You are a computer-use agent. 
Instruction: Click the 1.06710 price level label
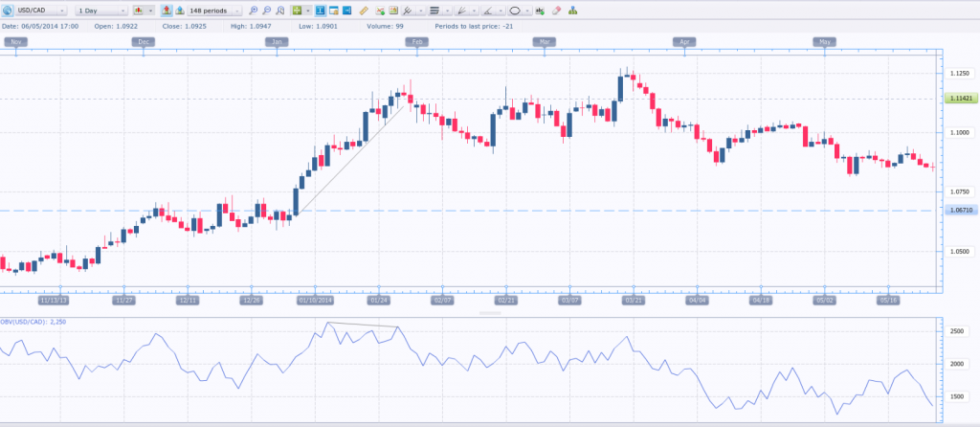[959, 210]
